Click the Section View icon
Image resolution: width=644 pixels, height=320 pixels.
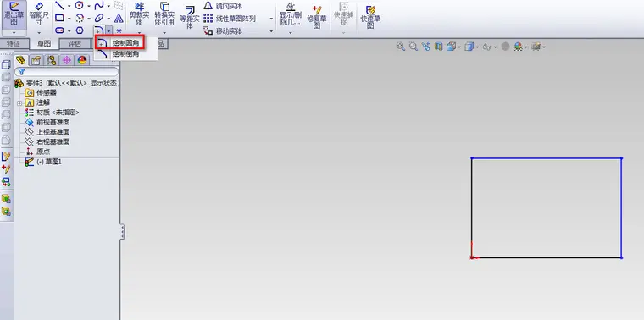click(438, 47)
